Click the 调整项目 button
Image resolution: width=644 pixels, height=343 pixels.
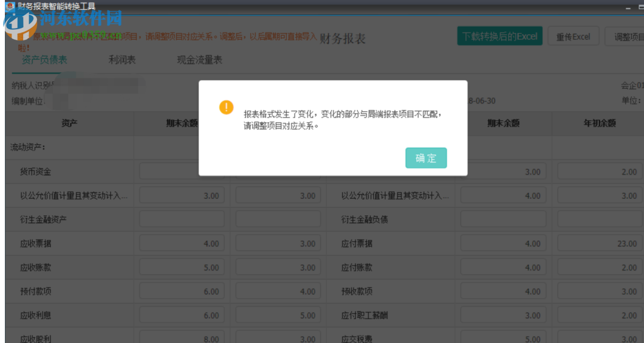click(x=625, y=36)
